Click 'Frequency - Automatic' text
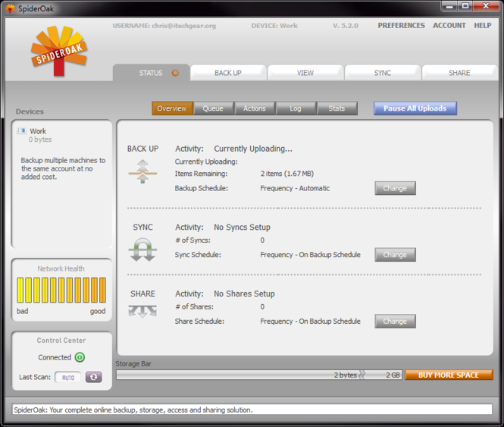The height and width of the screenshot is (427, 504). [295, 188]
